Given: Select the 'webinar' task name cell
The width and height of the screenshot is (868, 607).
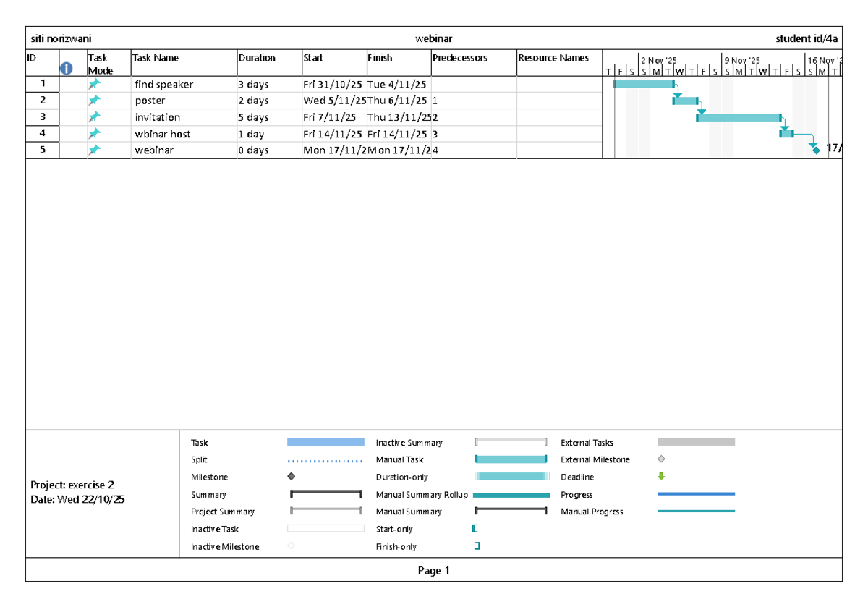Looking at the screenshot, I should tap(184, 150).
